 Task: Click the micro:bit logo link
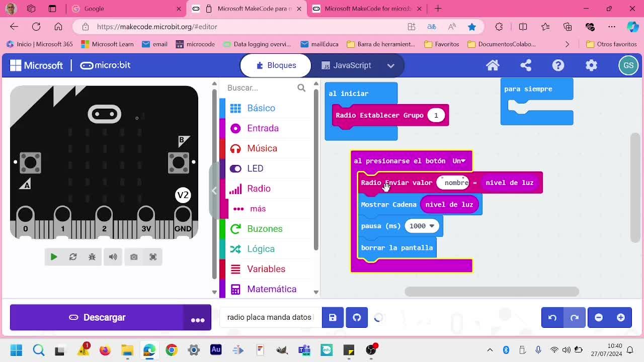105,65
